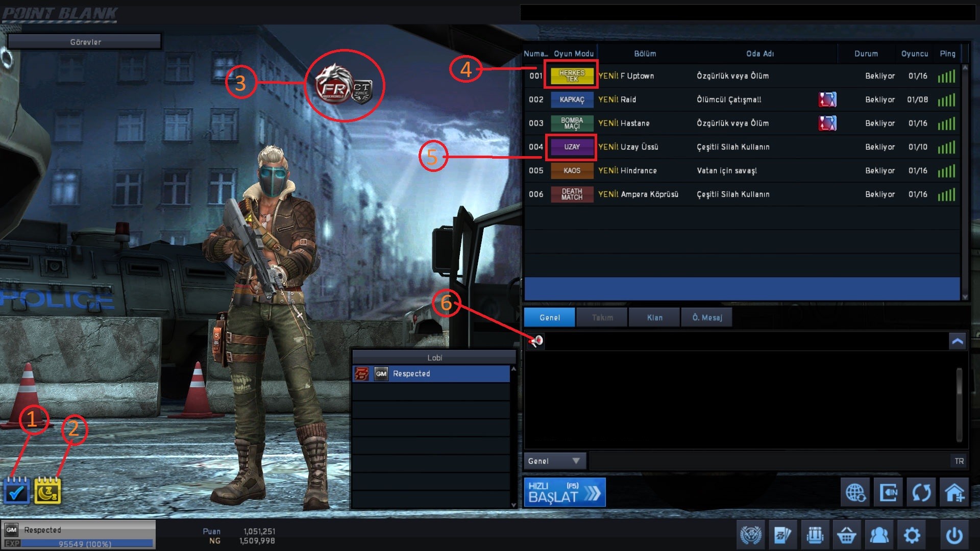
Task: Sort rooms by Oda Adı column header
Action: 760,54
